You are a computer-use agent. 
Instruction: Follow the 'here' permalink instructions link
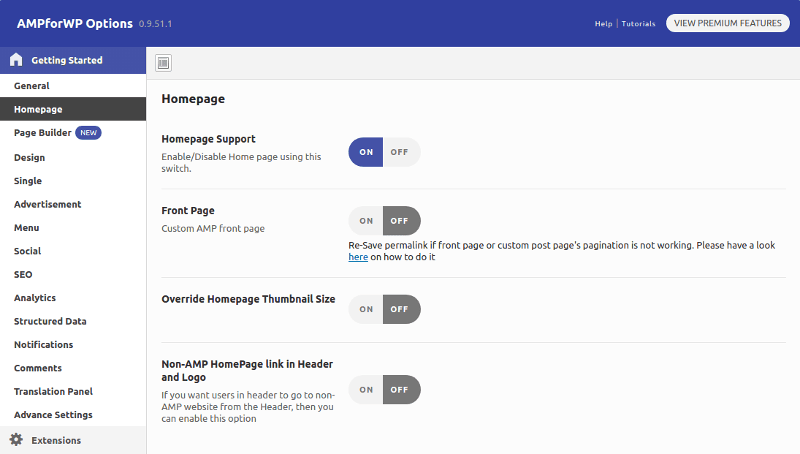click(x=358, y=257)
